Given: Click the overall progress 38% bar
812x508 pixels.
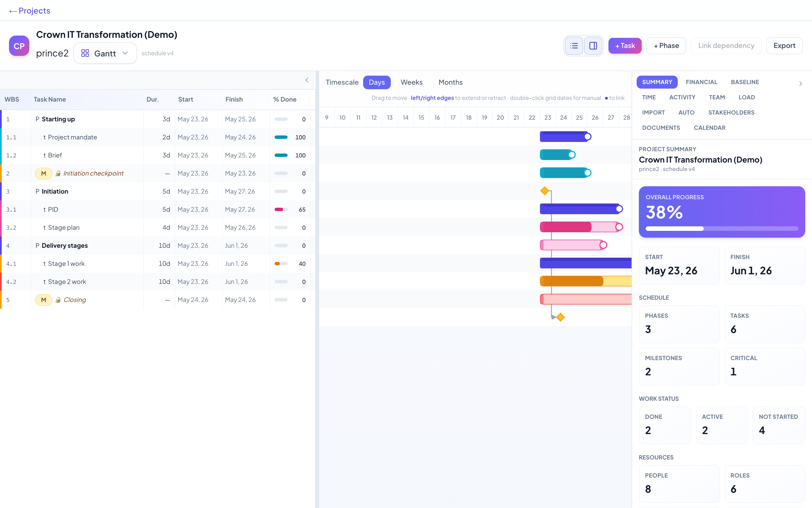Looking at the screenshot, I should (722, 229).
